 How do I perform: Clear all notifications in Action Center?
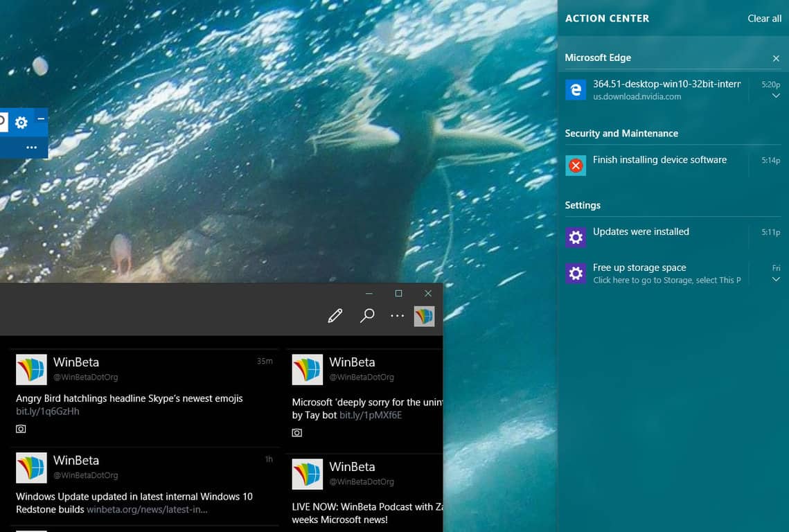tap(764, 19)
